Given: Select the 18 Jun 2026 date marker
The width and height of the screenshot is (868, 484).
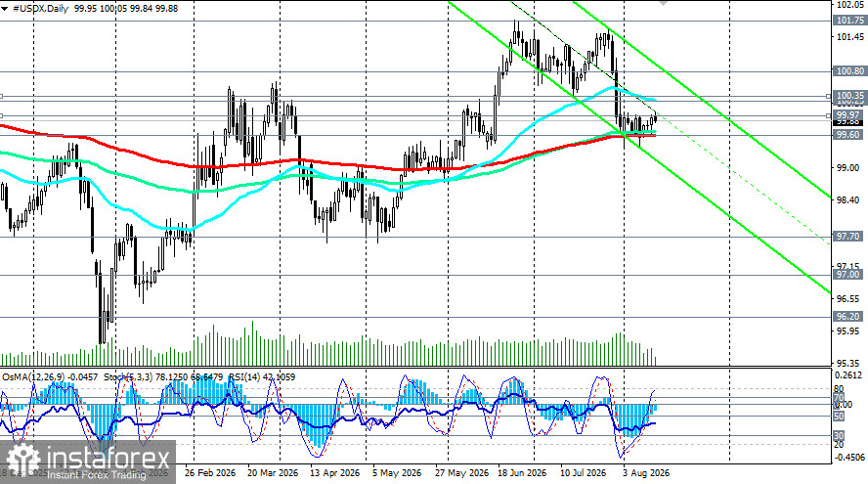Looking at the screenshot, I should click(x=522, y=473).
